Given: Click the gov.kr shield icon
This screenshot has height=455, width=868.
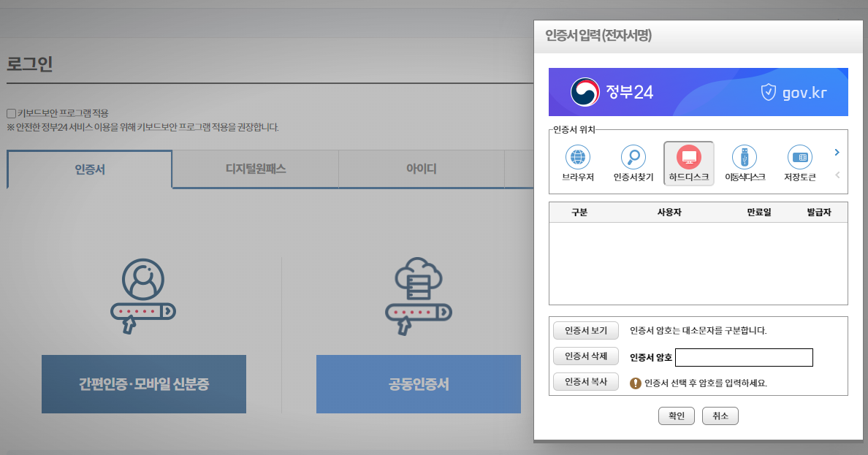Looking at the screenshot, I should [x=768, y=93].
